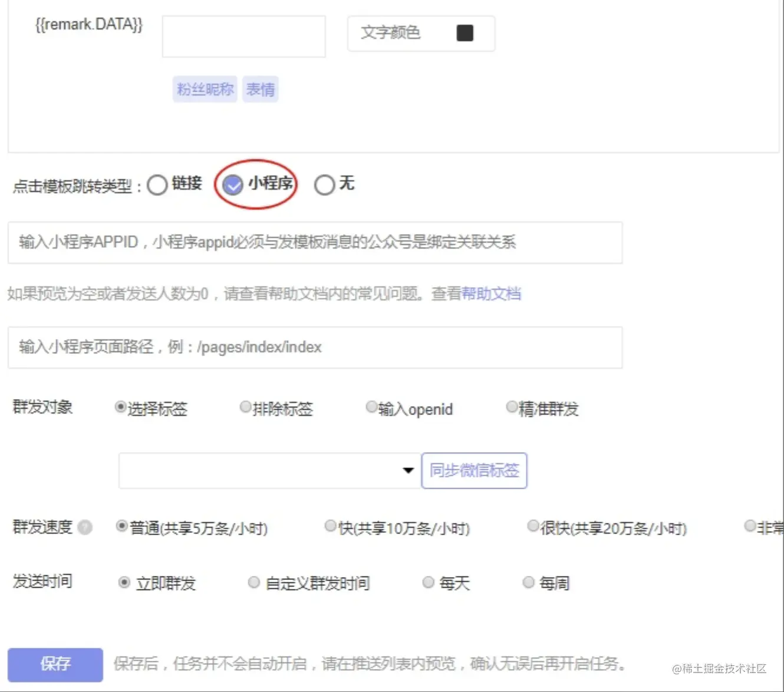
Task: Click the 群发对象 label
Action: pos(42,407)
